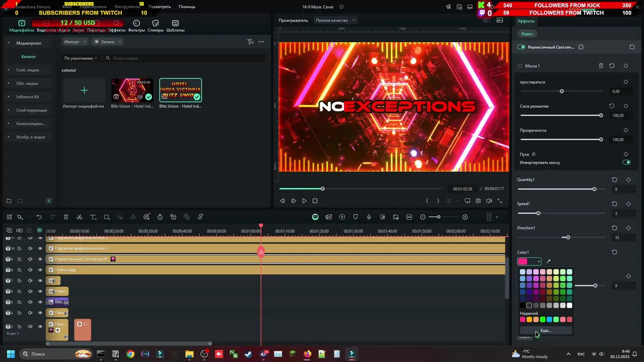Toggle the Реалистичный Светлячок effect switch
The width and height of the screenshot is (644, 362).
pyautogui.click(x=521, y=47)
